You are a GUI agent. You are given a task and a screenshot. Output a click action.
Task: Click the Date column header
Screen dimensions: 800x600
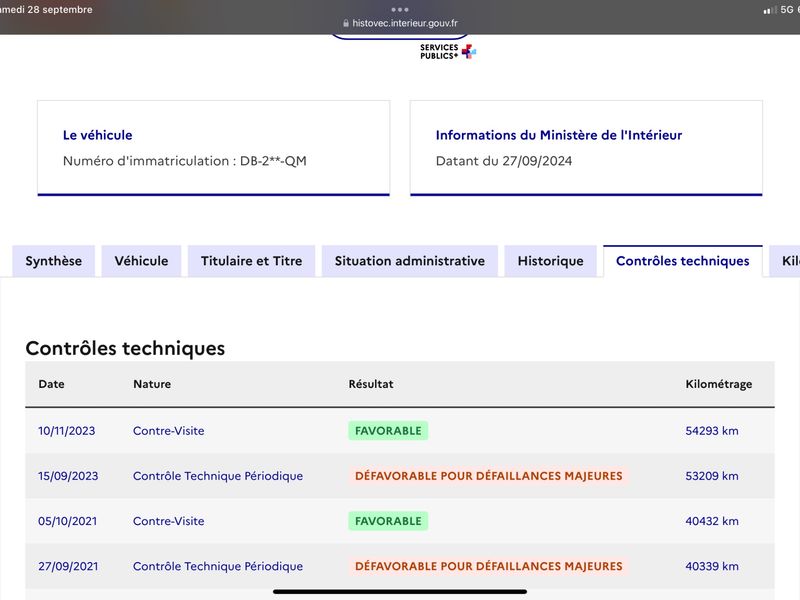point(52,384)
